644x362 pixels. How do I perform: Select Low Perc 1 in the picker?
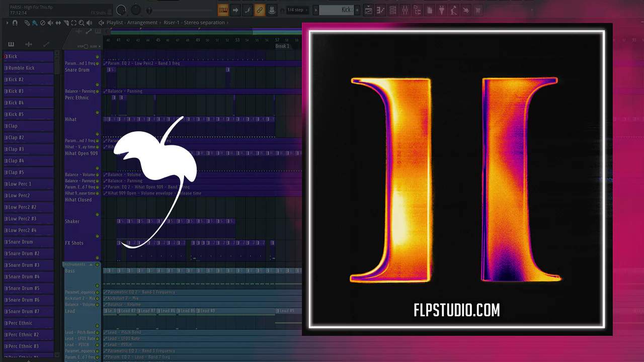(x=29, y=184)
